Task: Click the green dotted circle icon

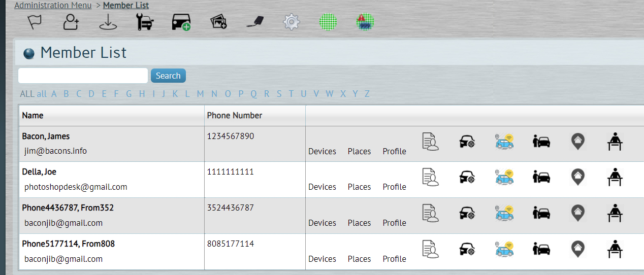Action: coord(328,22)
